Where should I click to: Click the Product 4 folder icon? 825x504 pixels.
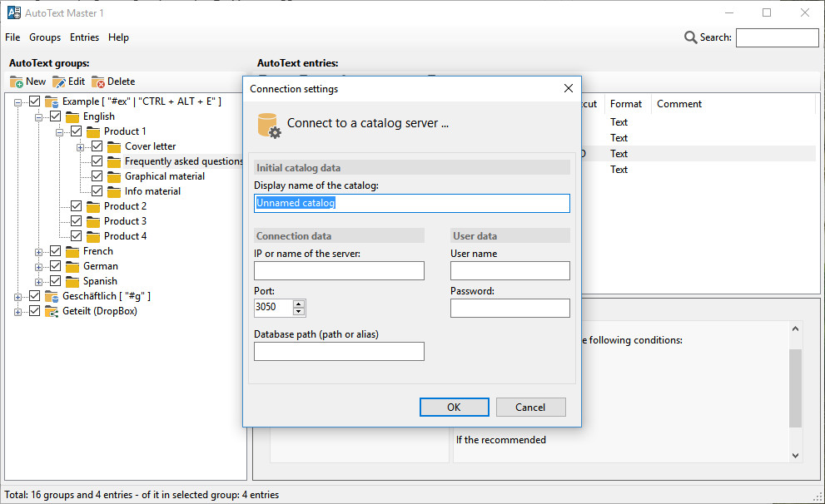click(93, 236)
